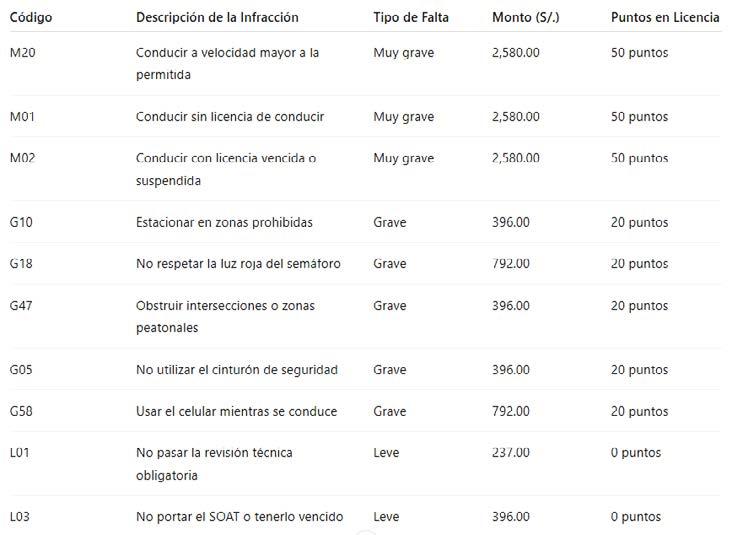Click the Código column header
743x535 pixels.
[x=31, y=18]
